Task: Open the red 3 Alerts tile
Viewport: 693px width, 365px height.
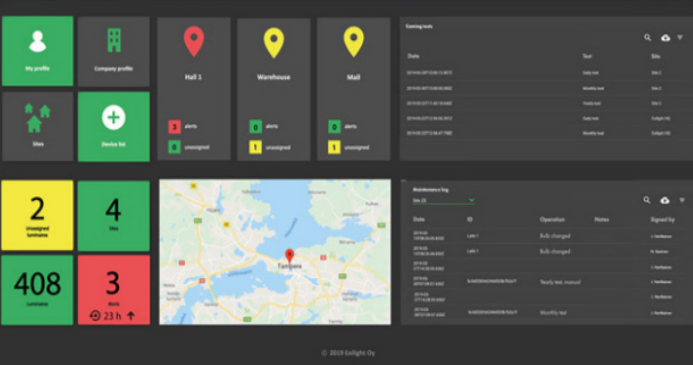Action: (x=114, y=290)
